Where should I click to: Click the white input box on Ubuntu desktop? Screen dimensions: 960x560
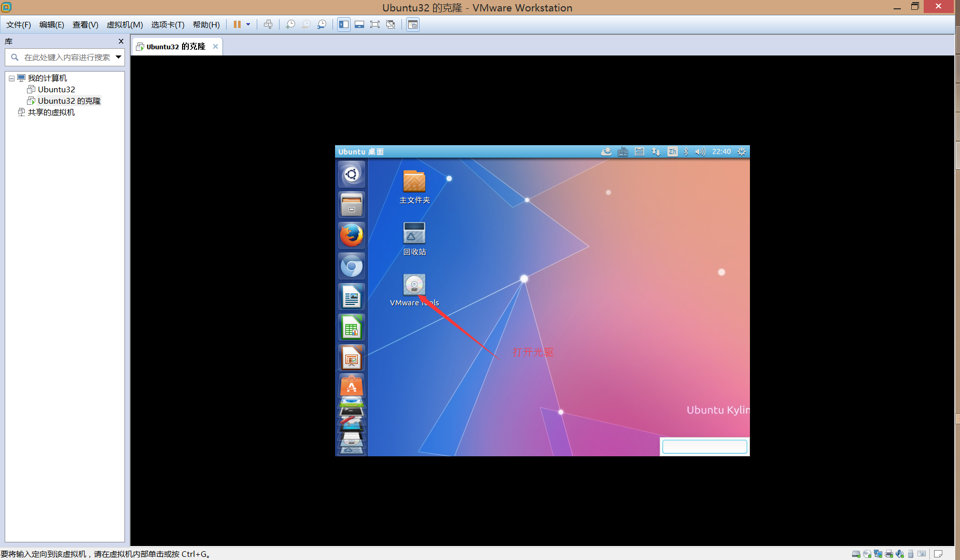(704, 446)
